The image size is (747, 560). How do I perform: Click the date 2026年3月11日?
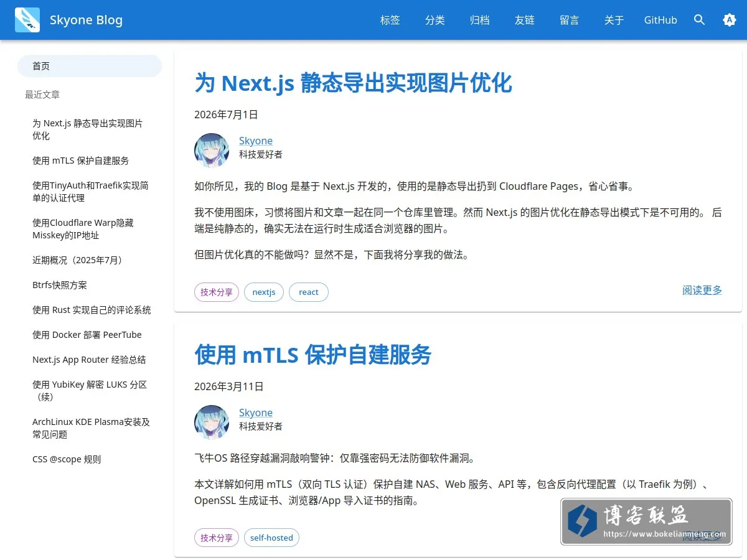229,386
